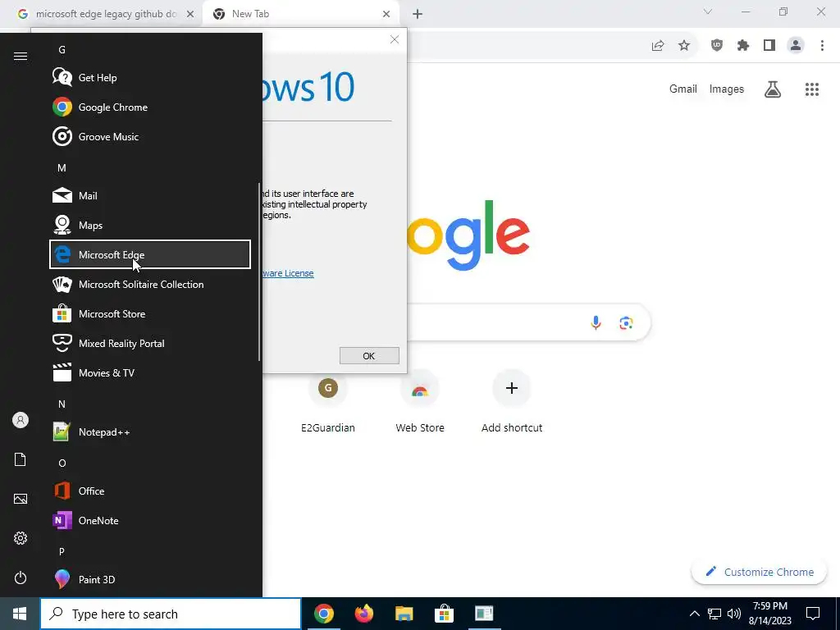
Task: Launch Notepad++ from Start menu
Action: point(150,431)
